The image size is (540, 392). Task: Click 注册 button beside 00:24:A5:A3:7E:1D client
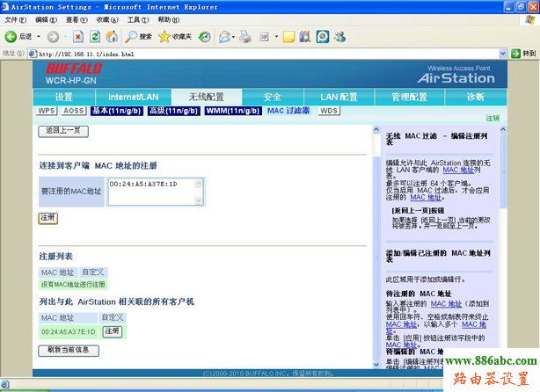coord(113,331)
